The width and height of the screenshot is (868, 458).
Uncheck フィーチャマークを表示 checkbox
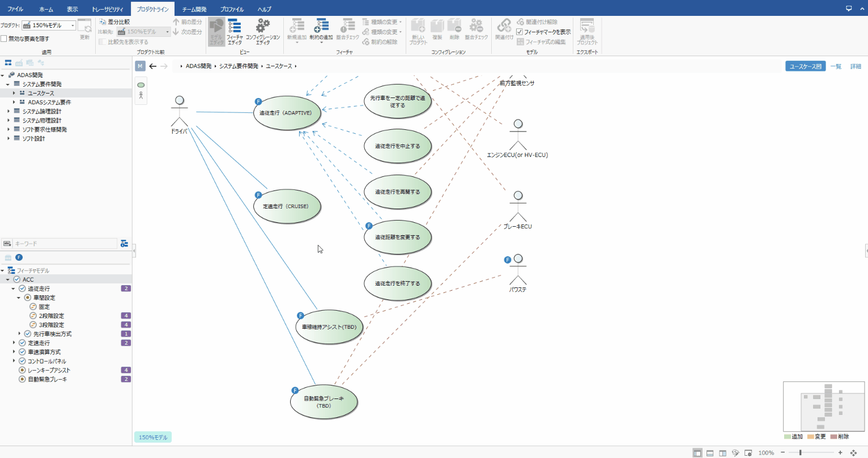coord(520,32)
